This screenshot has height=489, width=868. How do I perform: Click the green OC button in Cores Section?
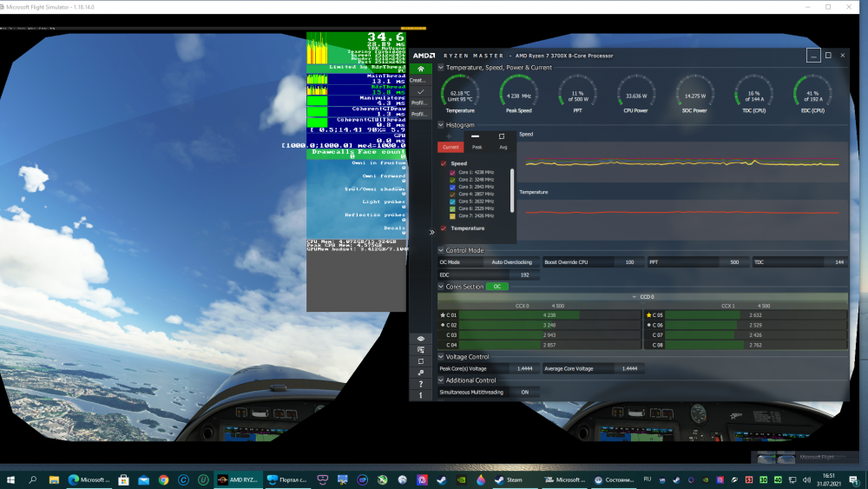(497, 287)
